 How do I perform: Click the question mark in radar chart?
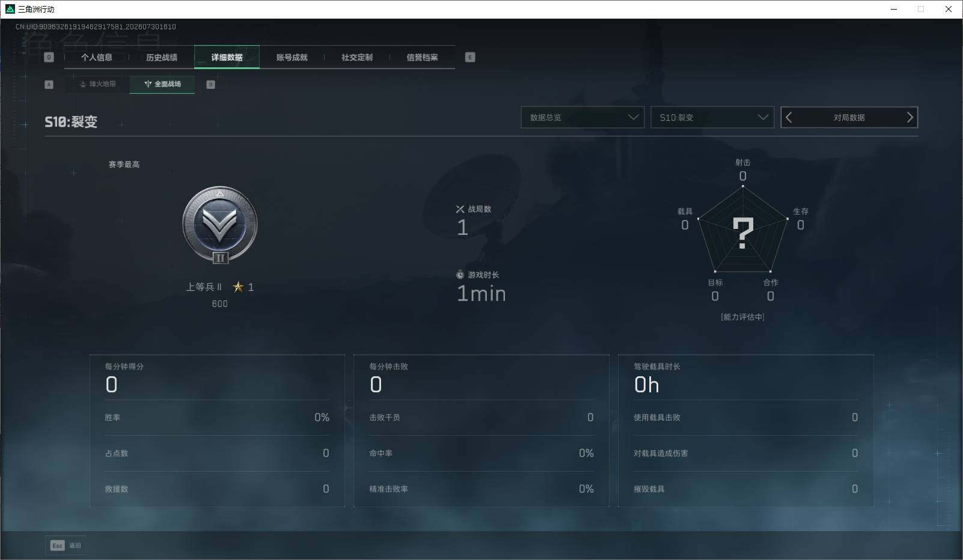(743, 233)
